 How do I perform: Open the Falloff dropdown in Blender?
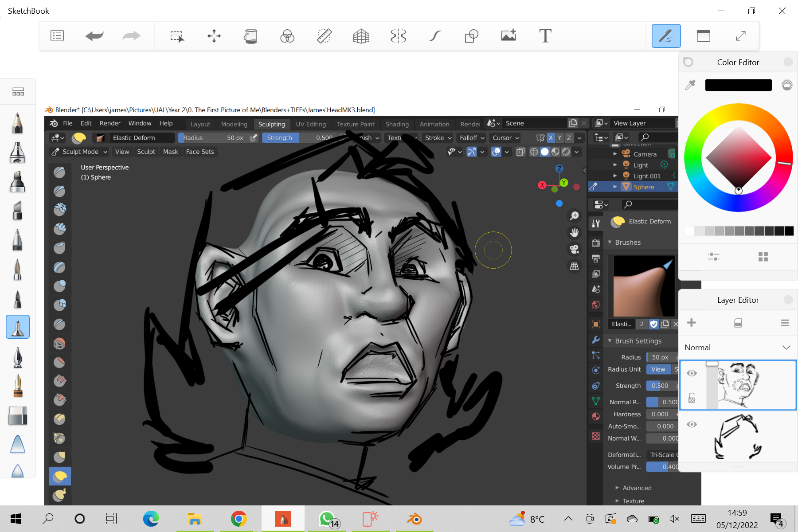[x=472, y=138]
